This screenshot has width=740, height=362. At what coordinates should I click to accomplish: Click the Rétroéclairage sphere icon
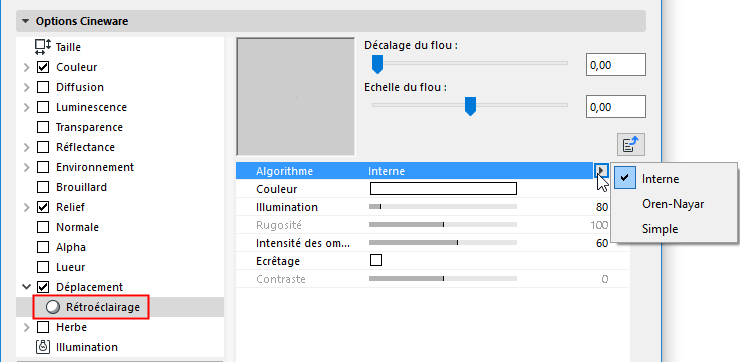pyautogui.click(x=52, y=307)
